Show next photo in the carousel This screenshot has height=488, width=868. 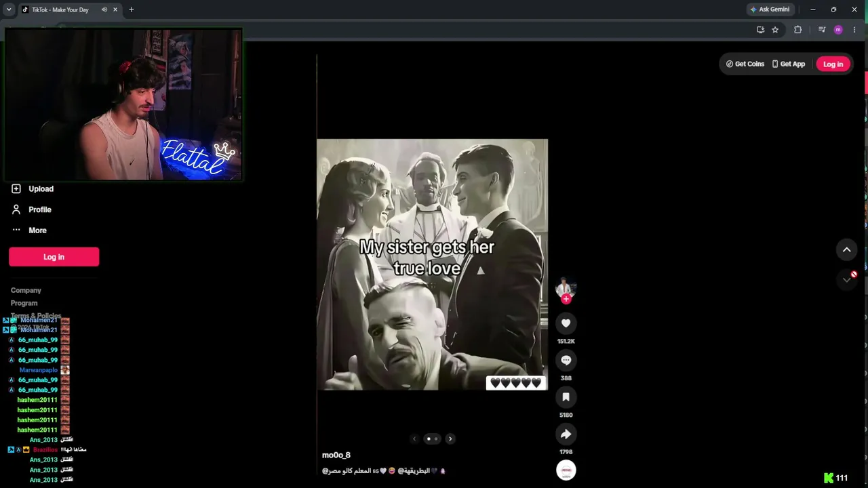[450, 439]
